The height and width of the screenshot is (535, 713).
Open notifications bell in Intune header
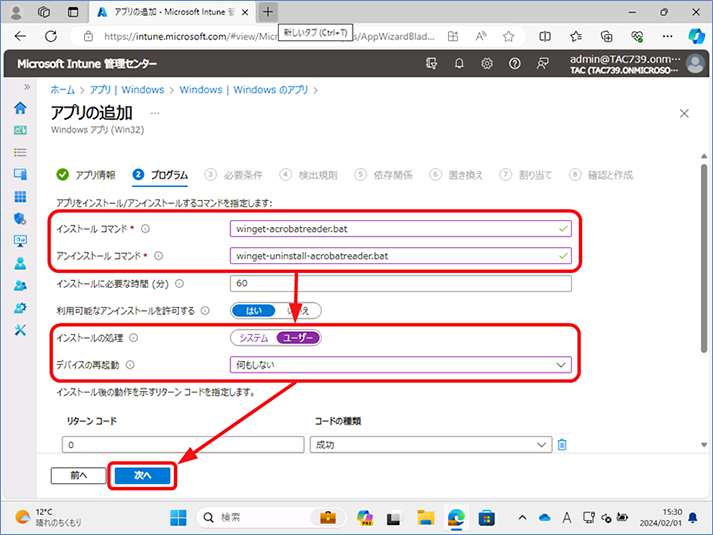(x=459, y=64)
